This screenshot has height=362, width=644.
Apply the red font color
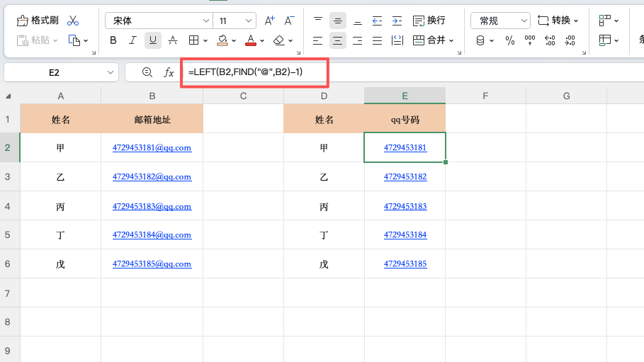click(251, 40)
